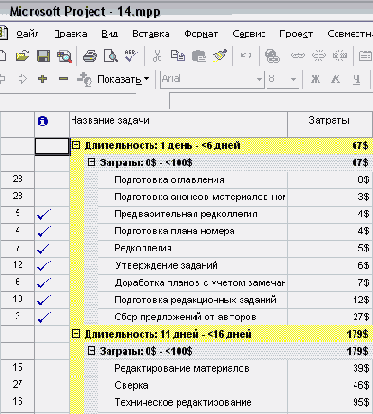Open the Правка menu
Viewport: 373px width, 414px height.
71,34
